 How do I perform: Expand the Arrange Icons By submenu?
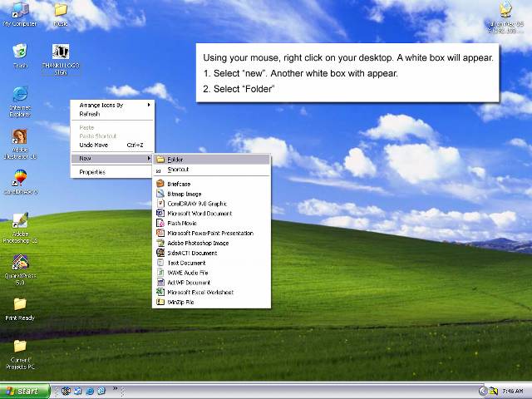coord(112,106)
